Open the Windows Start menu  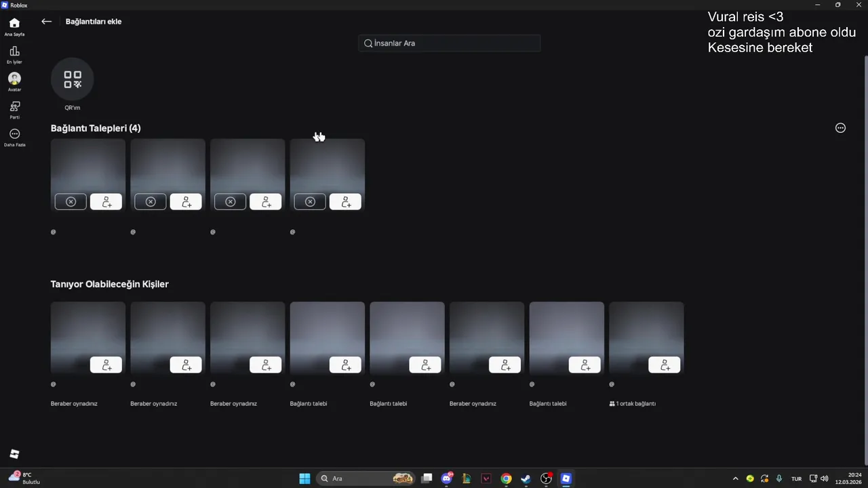coord(304,479)
